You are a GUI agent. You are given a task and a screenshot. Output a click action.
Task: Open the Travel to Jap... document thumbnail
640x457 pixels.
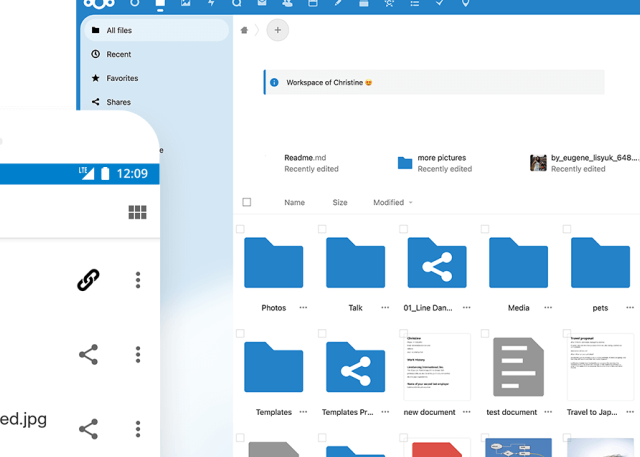point(600,367)
